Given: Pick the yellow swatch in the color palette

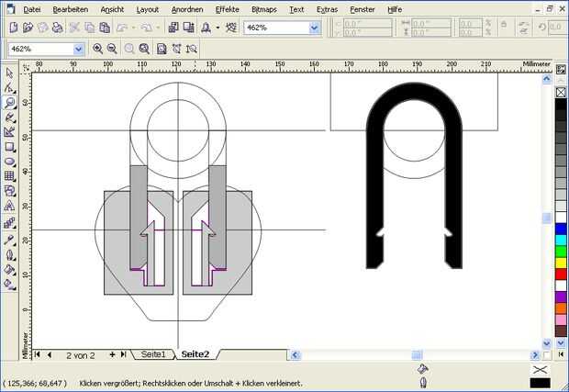Looking at the screenshot, I should [x=561, y=262].
